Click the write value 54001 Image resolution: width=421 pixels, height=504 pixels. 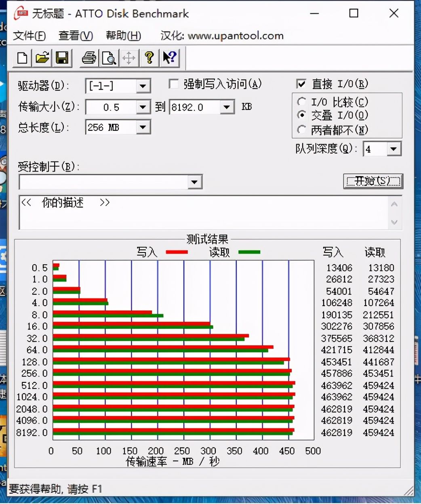[339, 292]
